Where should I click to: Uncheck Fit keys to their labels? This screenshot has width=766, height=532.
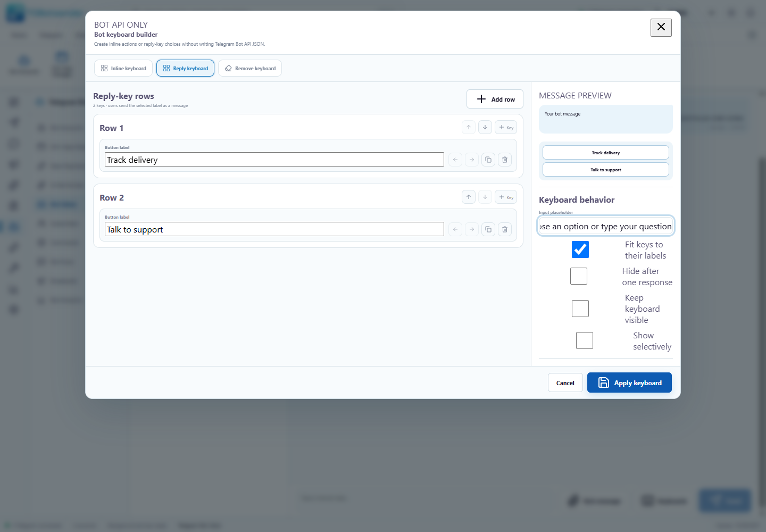[x=580, y=250]
